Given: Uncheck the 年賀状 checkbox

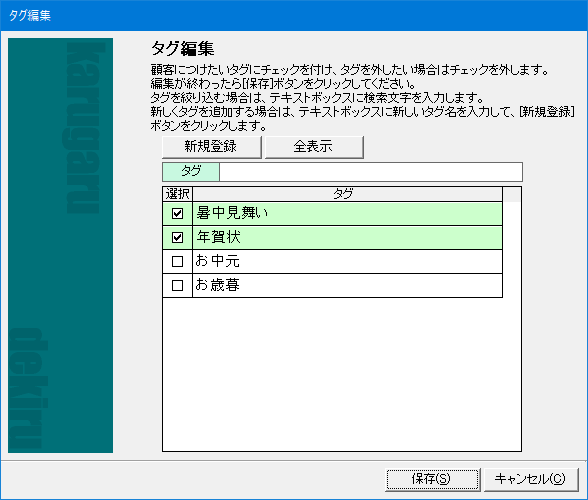Looking at the screenshot, I should [x=177, y=237].
